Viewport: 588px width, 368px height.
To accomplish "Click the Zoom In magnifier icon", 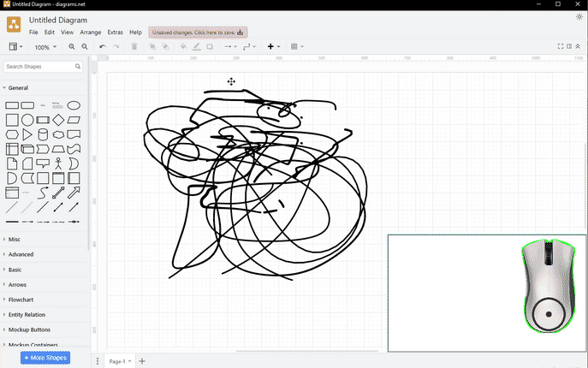I will 71,46.
